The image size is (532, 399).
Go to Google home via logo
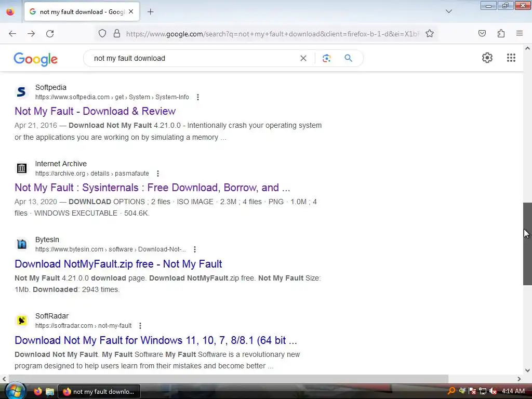tap(36, 59)
